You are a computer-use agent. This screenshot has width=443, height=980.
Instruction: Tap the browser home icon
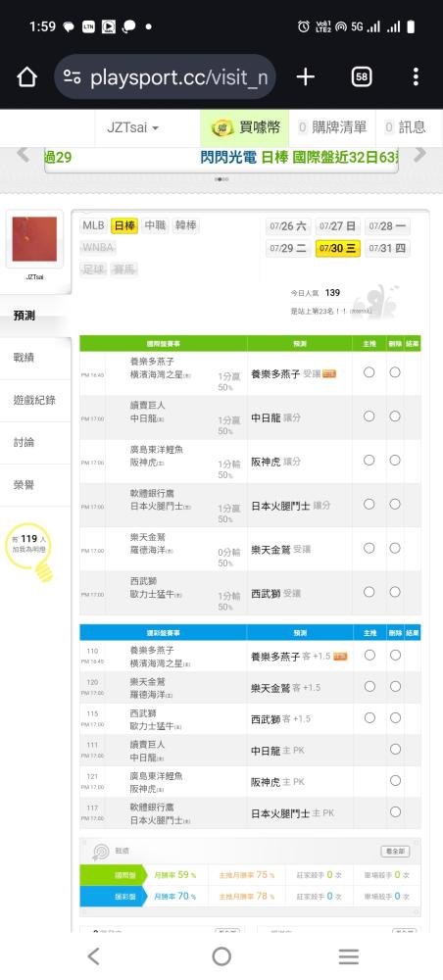click(x=26, y=76)
